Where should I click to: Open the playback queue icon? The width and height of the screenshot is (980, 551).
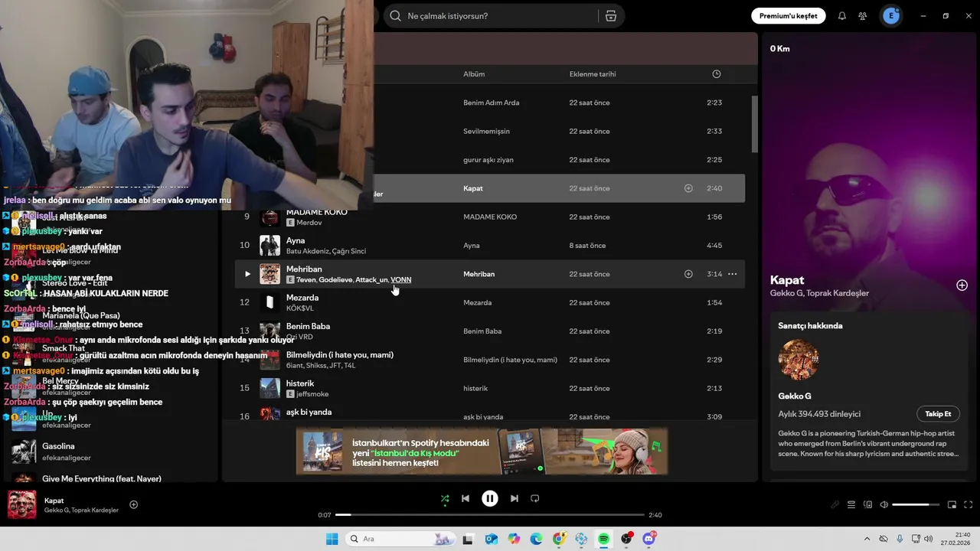(x=851, y=504)
